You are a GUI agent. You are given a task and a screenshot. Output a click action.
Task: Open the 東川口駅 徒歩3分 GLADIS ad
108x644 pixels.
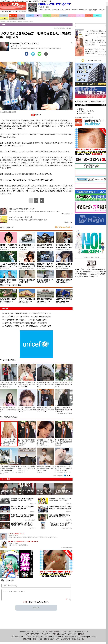tap(90, 73)
